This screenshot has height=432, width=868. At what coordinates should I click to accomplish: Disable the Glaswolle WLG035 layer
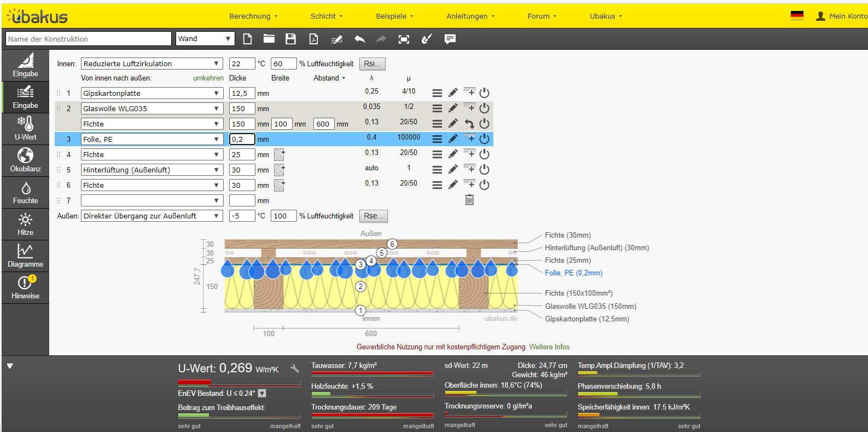pyautogui.click(x=484, y=108)
